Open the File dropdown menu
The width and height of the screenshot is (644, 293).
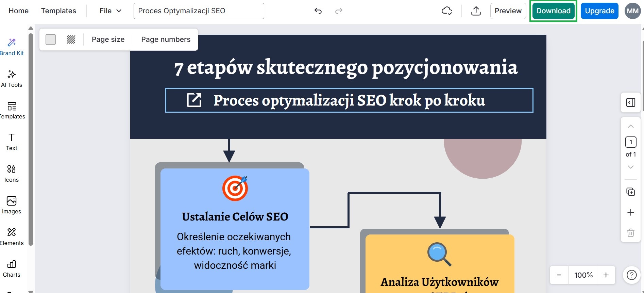(110, 11)
